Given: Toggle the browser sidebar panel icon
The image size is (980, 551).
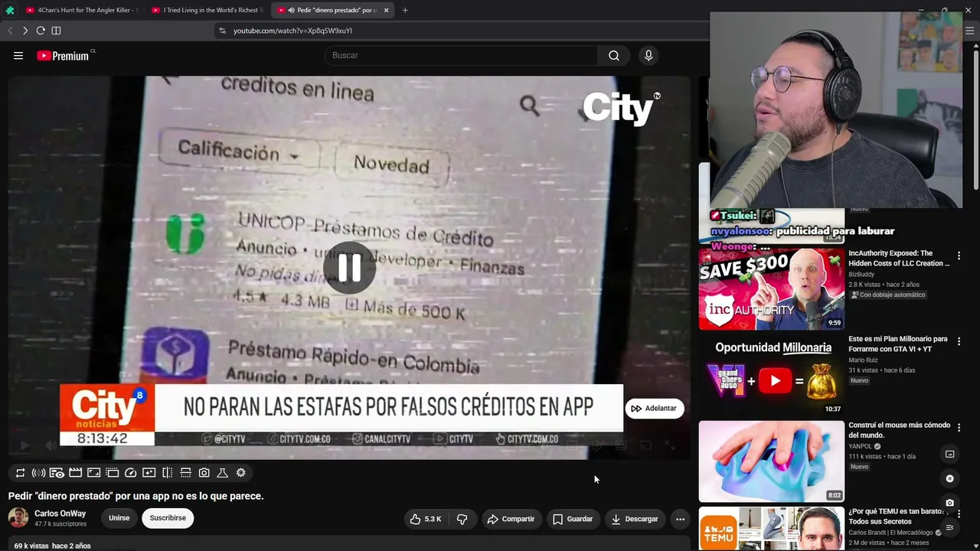Looking at the screenshot, I should coord(56,31).
